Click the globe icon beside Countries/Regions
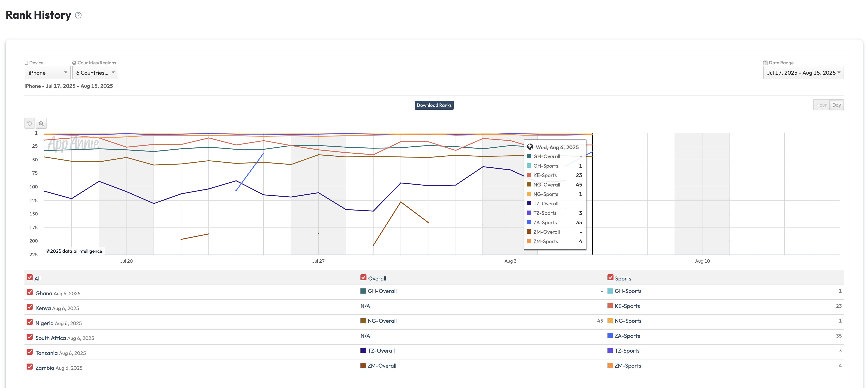Viewport: 868px width, 388px height. (x=74, y=63)
